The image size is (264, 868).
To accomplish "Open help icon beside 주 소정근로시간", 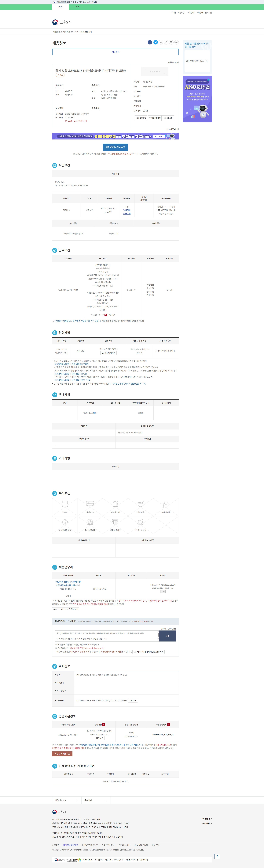I will (106, 315).
